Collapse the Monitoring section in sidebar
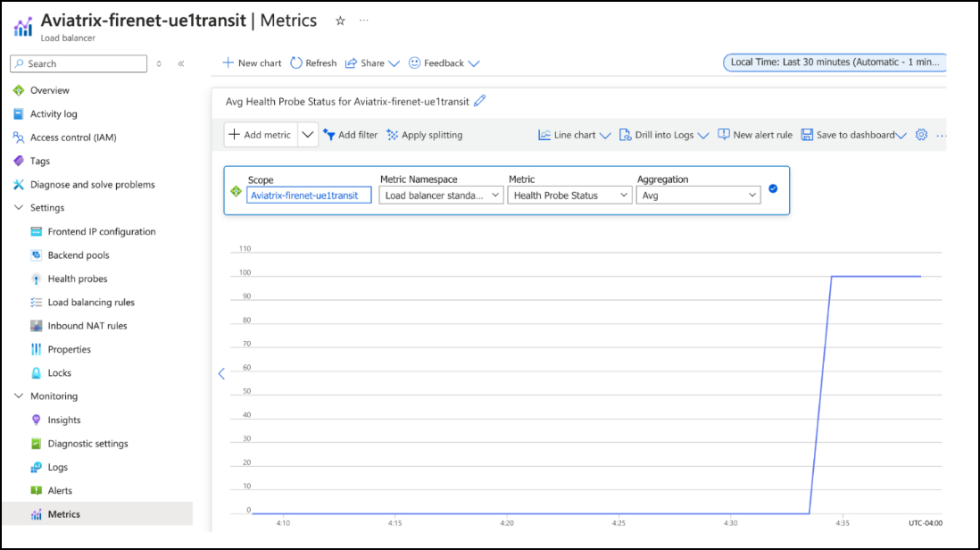Viewport: 980px width, 550px height. (x=20, y=396)
